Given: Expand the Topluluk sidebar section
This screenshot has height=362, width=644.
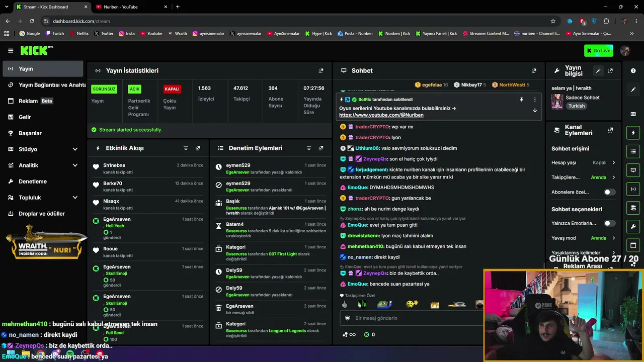Looking at the screenshot, I should point(75,198).
